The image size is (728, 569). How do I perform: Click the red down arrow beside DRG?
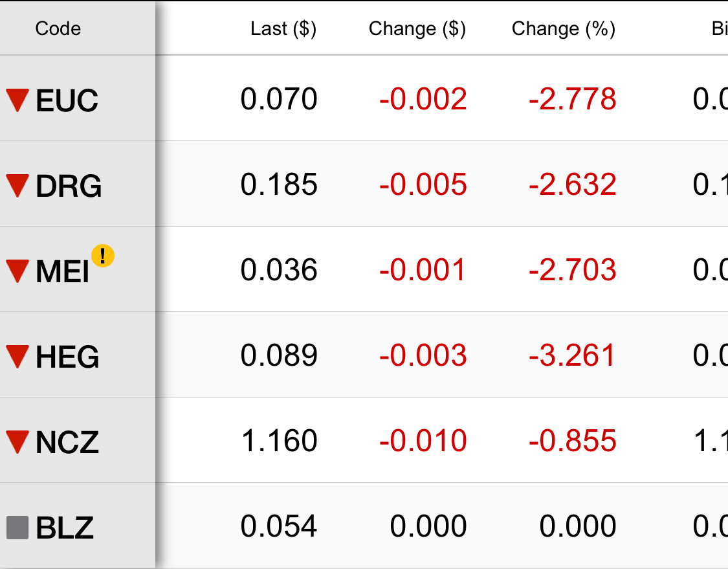17,186
